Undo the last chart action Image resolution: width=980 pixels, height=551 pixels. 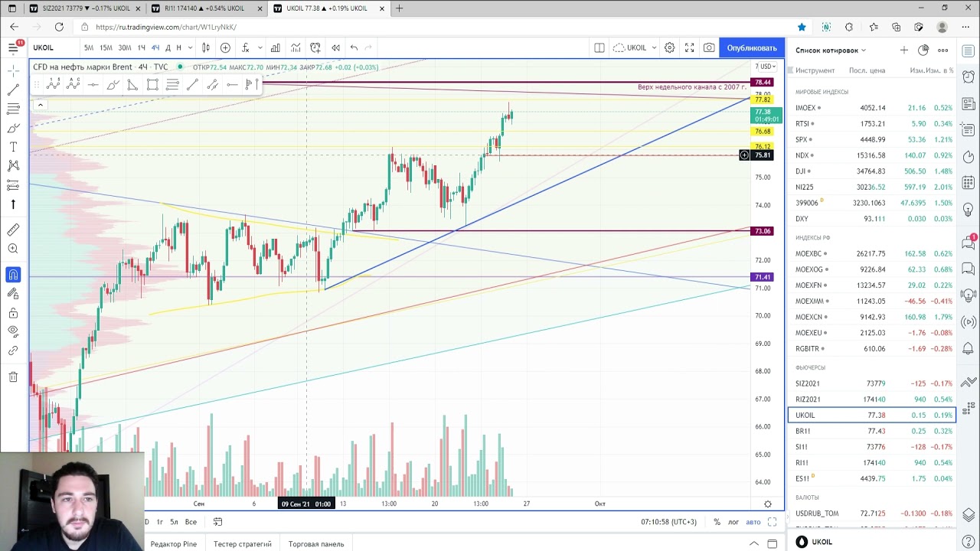[x=354, y=47]
